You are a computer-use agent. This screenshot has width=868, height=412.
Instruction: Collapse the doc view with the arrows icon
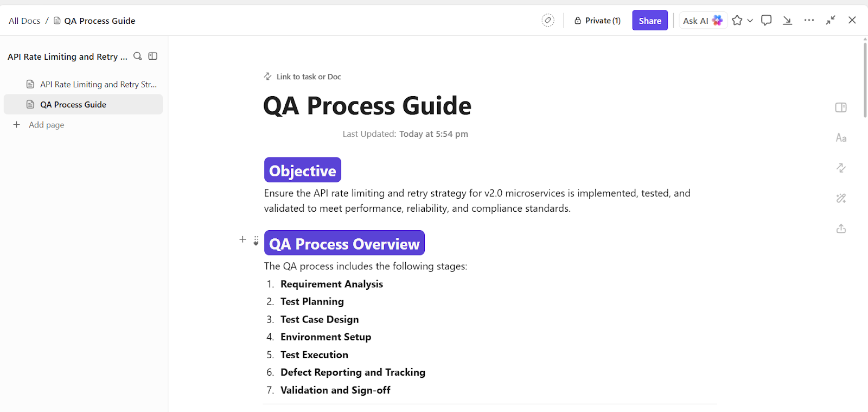coord(831,21)
